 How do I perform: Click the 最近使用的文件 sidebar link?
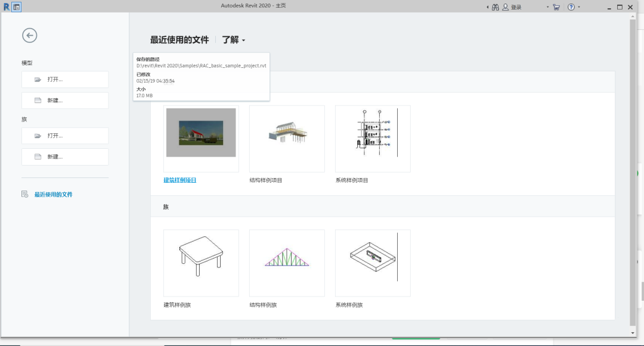click(54, 194)
